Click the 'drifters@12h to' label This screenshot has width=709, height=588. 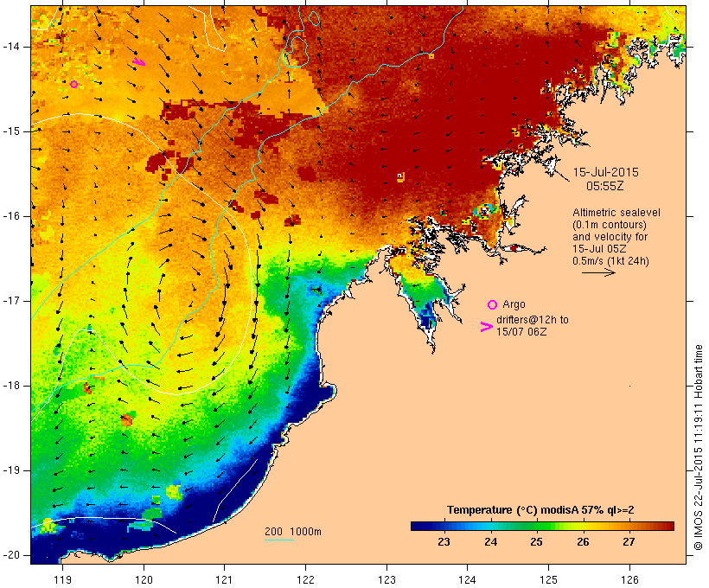(533, 320)
